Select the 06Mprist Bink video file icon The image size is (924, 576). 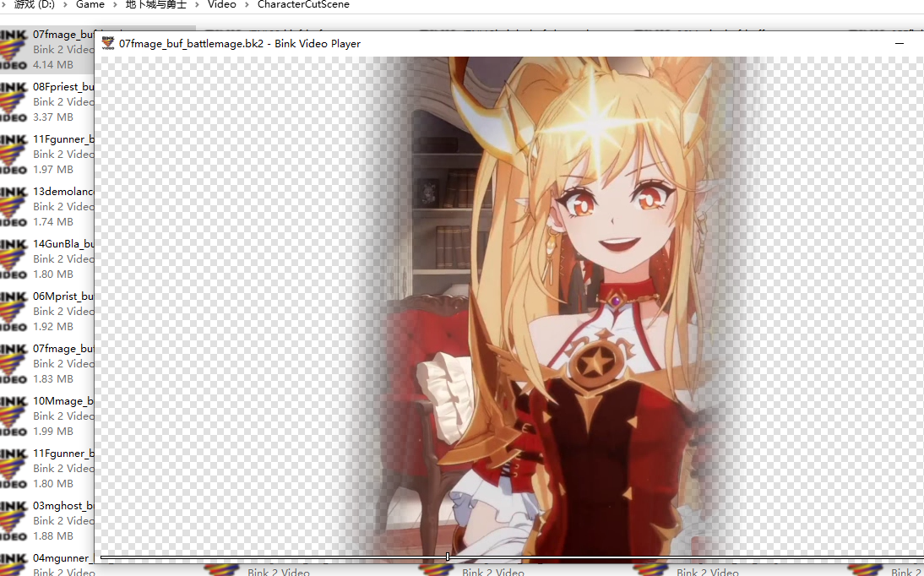click(x=14, y=311)
